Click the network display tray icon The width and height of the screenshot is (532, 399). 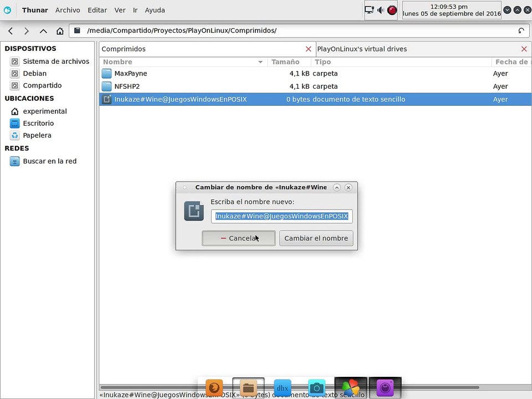369,10
